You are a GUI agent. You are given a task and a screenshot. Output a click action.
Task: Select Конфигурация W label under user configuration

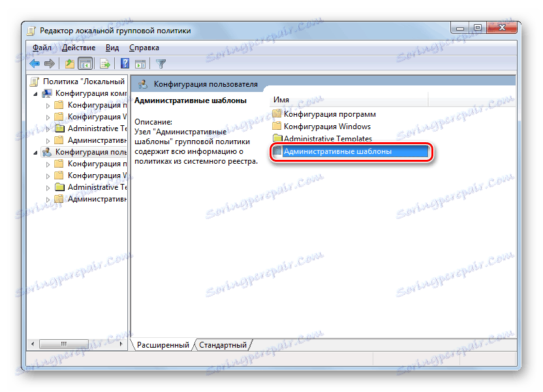pos(97,175)
